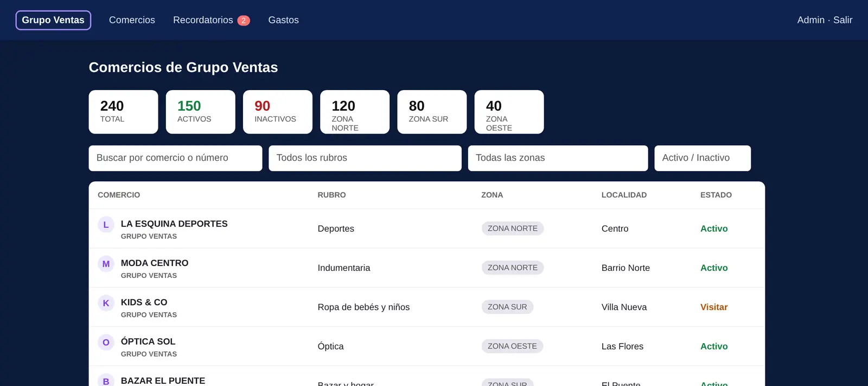
Task: Open the Activo / Inactivo filter dropdown
Action: 703,158
